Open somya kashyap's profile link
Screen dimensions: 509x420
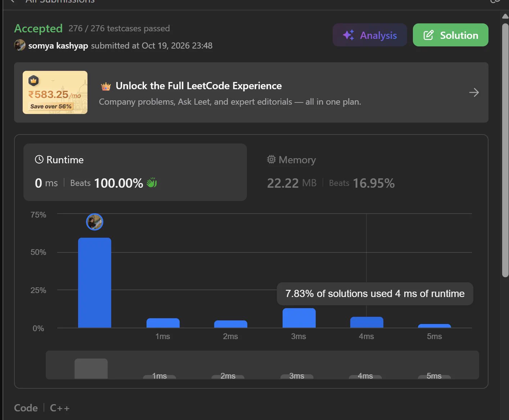(x=58, y=46)
